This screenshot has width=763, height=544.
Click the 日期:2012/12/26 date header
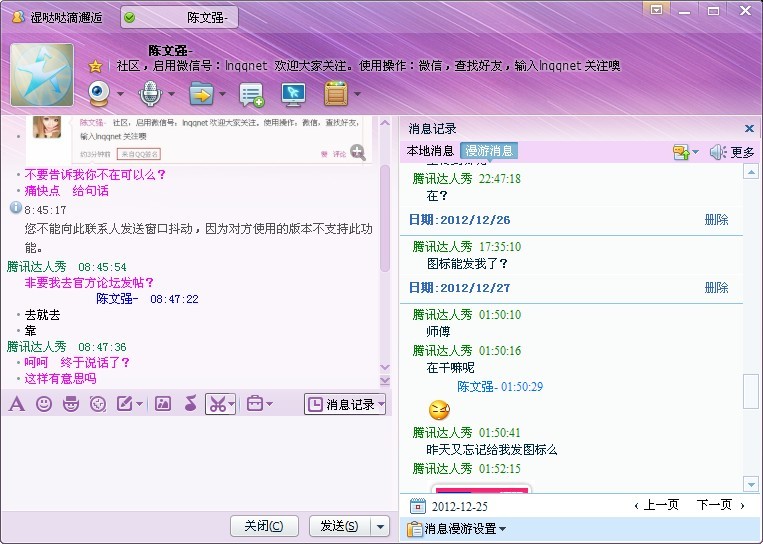coord(459,220)
